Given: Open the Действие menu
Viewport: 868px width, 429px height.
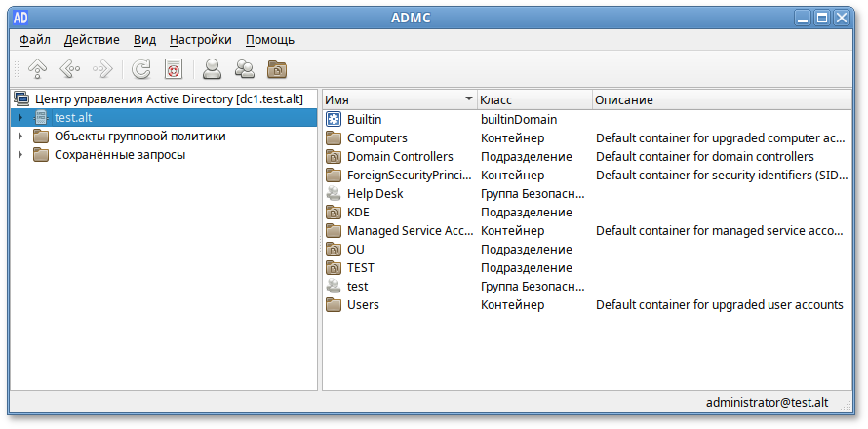Looking at the screenshot, I should (x=92, y=40).
